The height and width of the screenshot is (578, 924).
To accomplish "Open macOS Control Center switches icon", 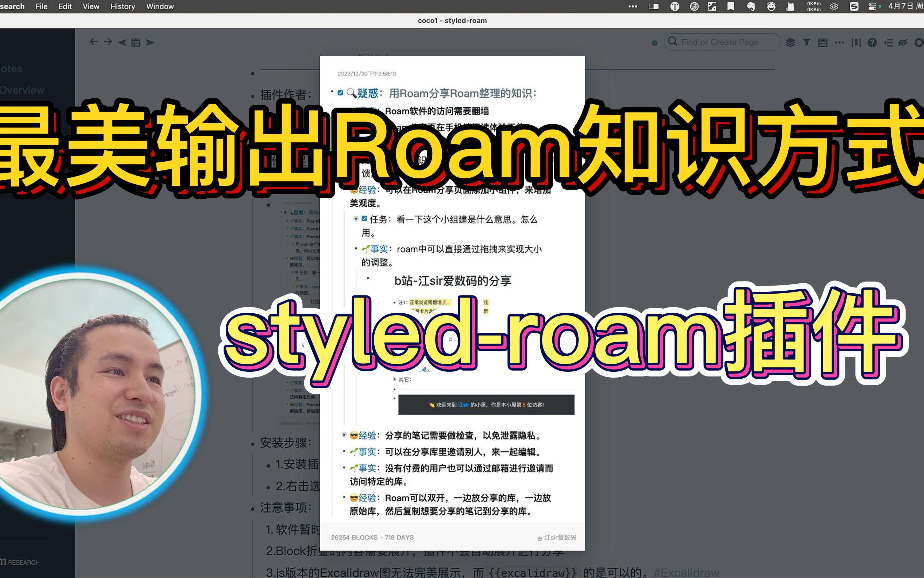I will pos(872,6).
